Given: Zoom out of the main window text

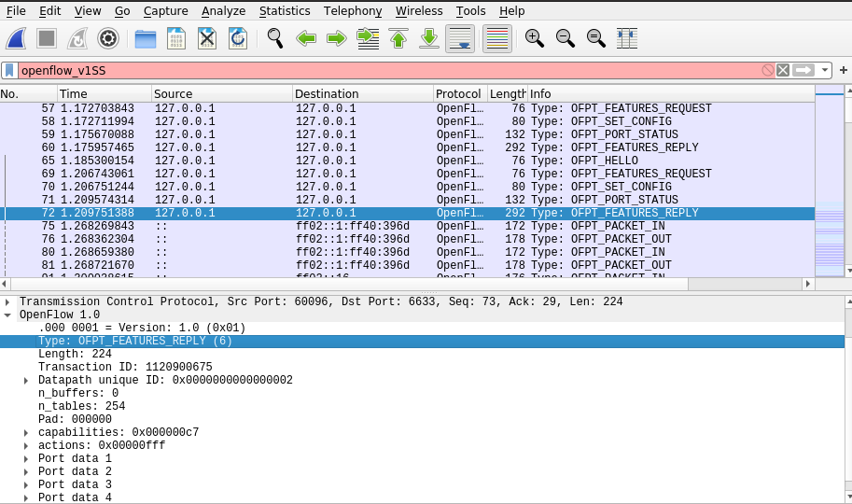Looking at the screenshot, I should 566,38.
